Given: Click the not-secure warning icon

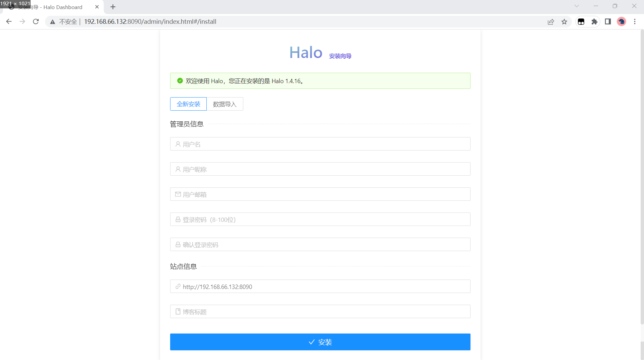Looking at the screenshot, I should click(53, 22).
